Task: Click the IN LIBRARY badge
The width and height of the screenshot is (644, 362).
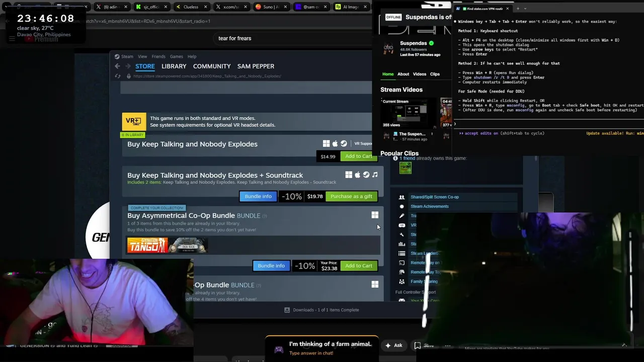Action: point(133,135)
